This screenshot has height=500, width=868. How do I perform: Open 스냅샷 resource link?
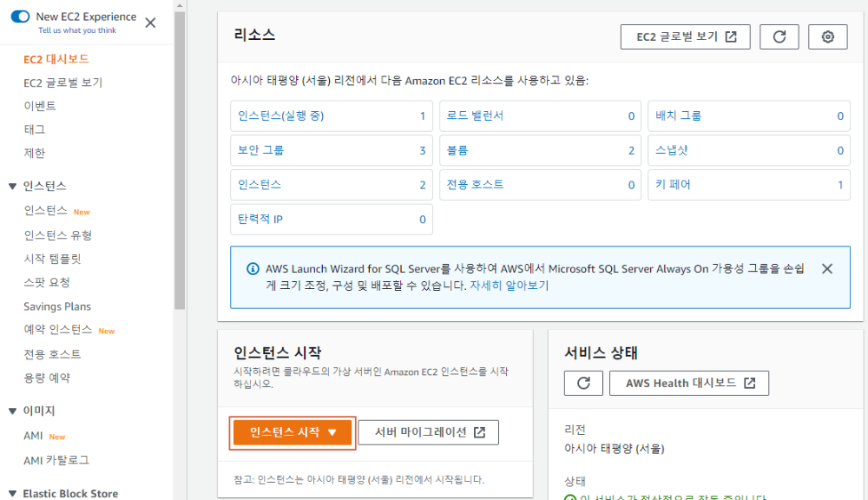(672, 150)
